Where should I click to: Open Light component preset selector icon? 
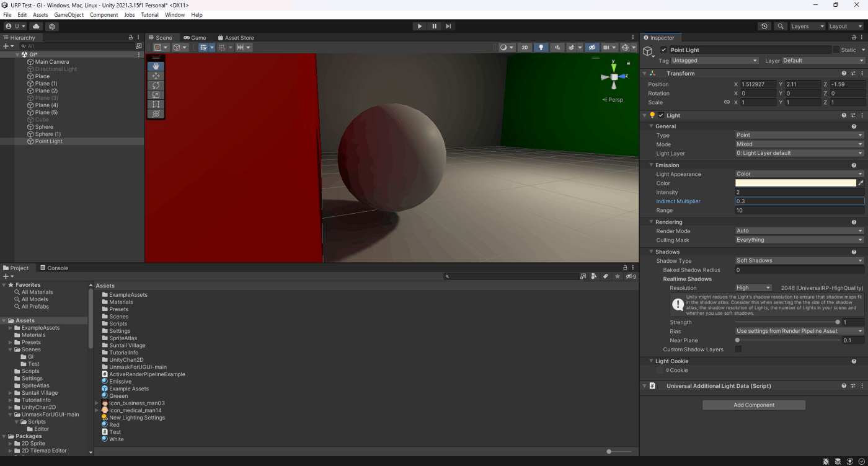[x=854, y=115]
